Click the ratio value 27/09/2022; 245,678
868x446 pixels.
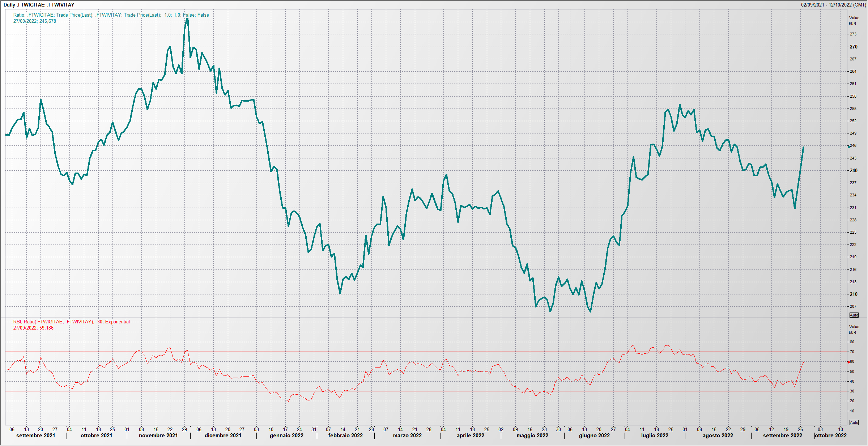pyautogui.click(x=35, y=21)
